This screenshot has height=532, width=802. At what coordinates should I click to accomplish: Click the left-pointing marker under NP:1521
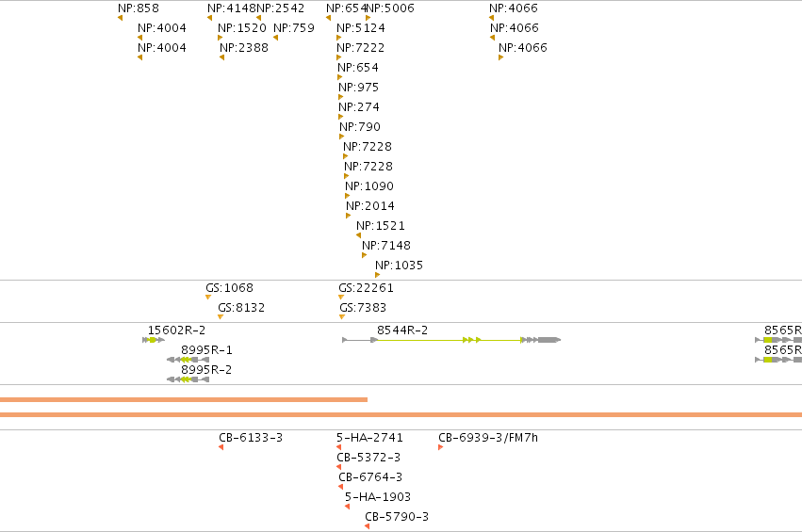(358, 235)
